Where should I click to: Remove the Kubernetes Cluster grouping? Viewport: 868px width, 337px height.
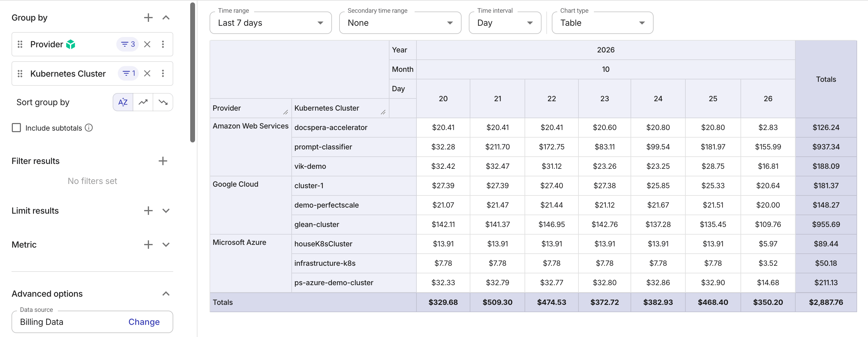coord(147,74)
